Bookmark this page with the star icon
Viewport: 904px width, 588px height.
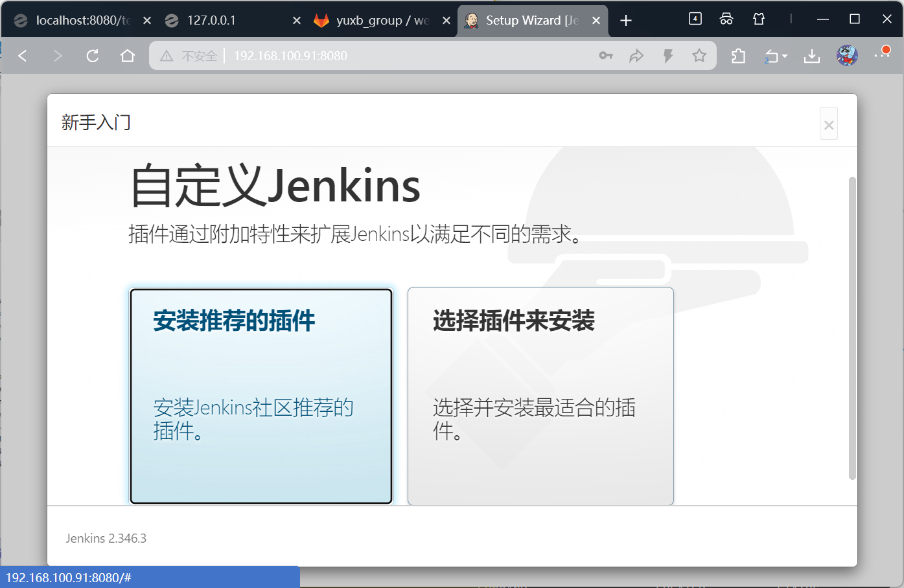point(699,56)
